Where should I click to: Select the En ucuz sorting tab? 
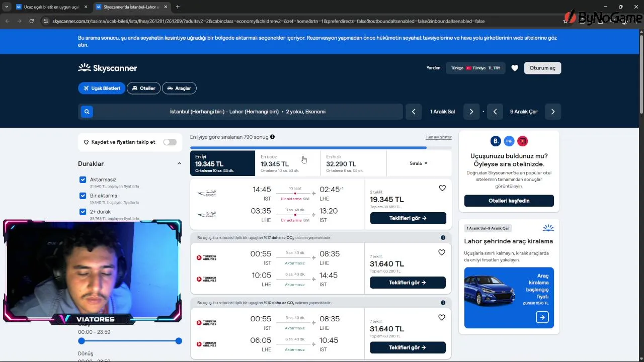288,163
